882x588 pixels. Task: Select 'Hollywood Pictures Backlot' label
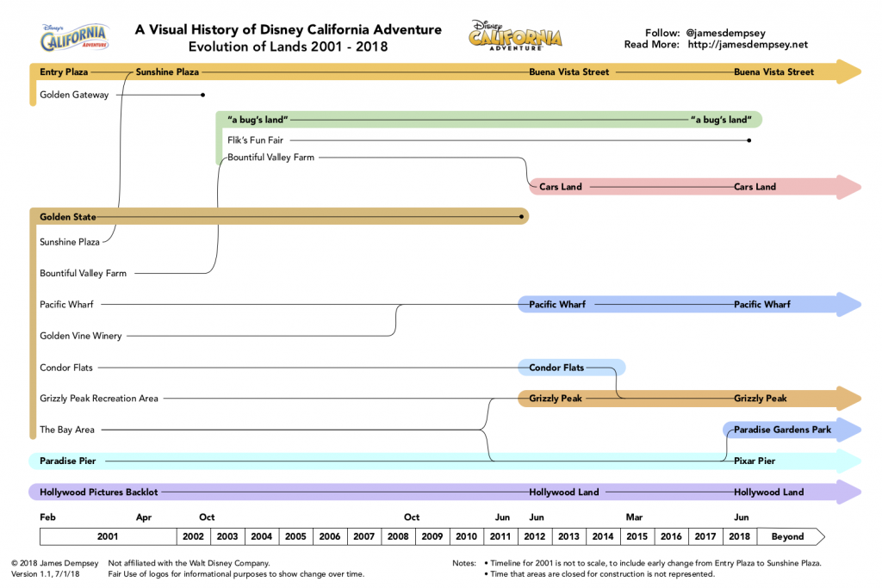point(98,492)
